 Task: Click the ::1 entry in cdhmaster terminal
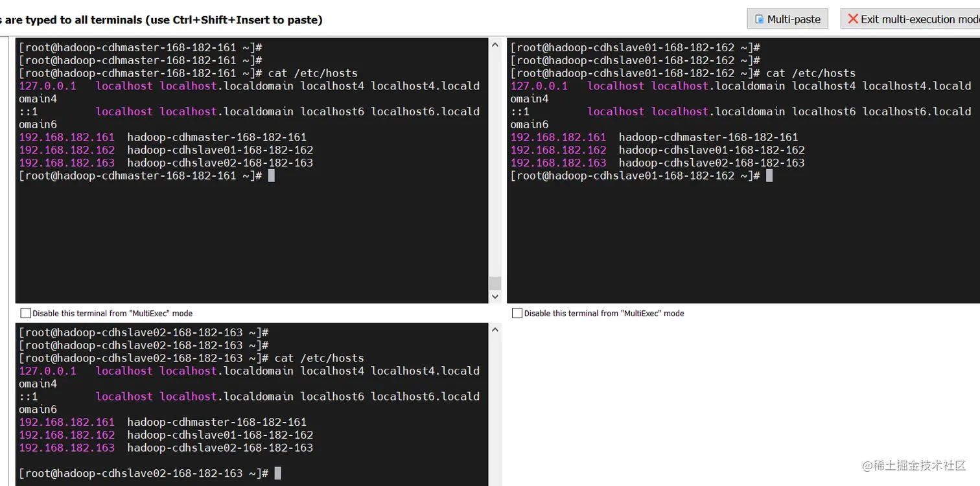29,111
